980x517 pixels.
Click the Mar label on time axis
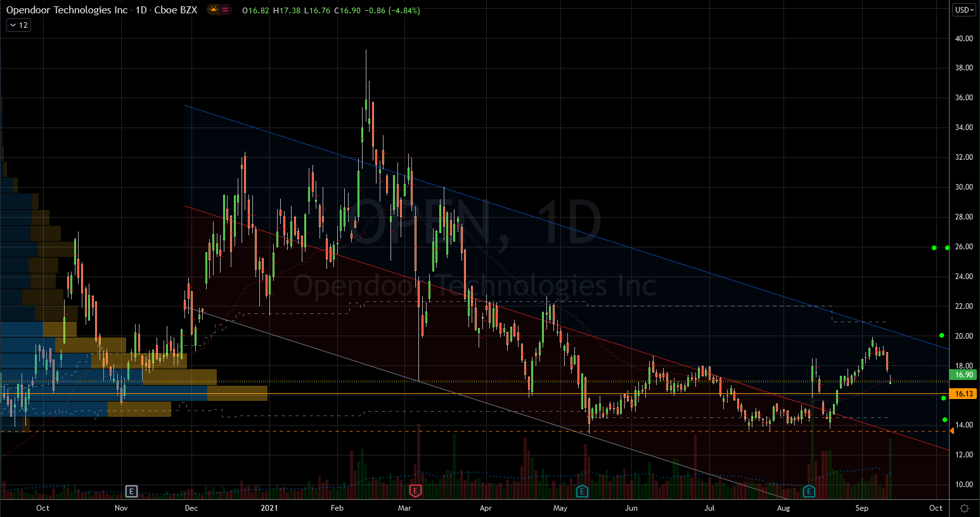[404, 508]
